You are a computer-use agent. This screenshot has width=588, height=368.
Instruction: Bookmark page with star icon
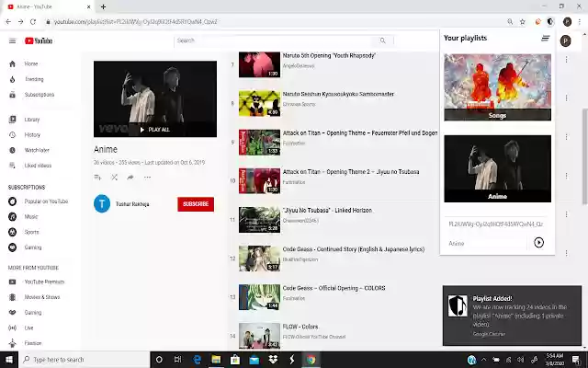523,22
